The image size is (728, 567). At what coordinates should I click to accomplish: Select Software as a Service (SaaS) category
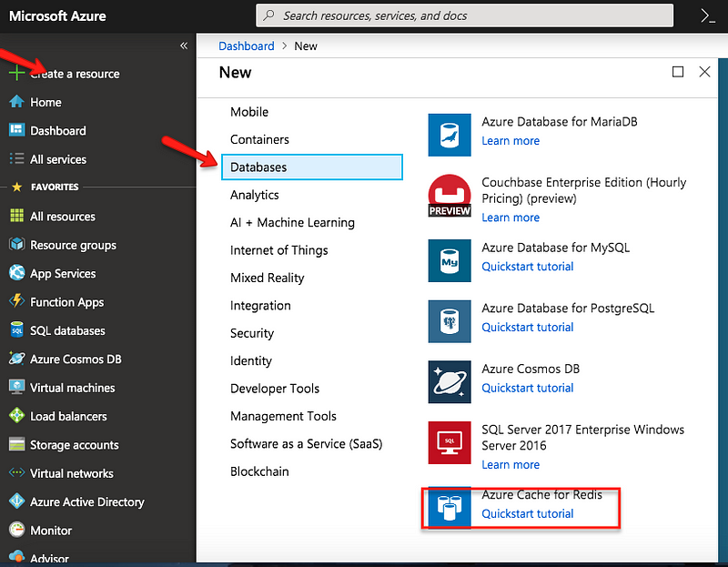coord(307,444)
